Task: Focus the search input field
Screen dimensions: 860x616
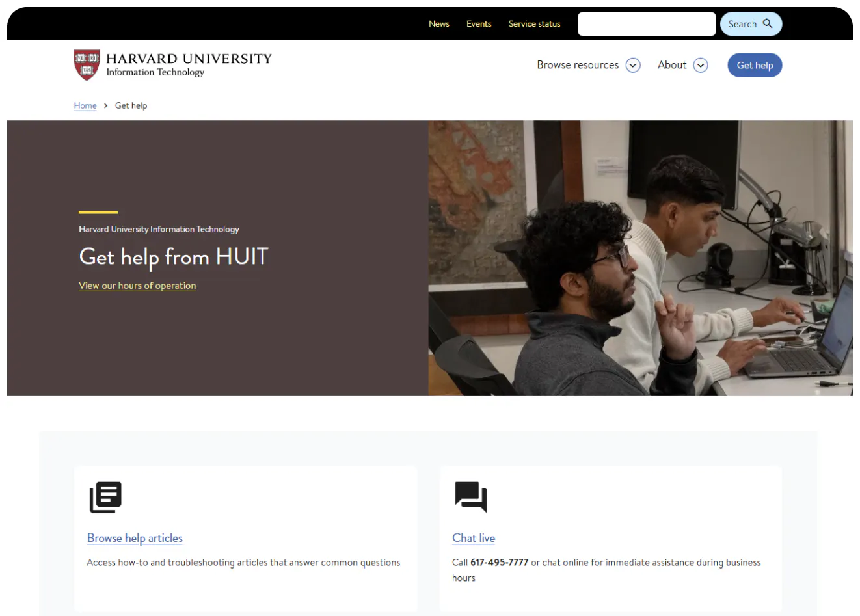Action: (x=647, y=24)
